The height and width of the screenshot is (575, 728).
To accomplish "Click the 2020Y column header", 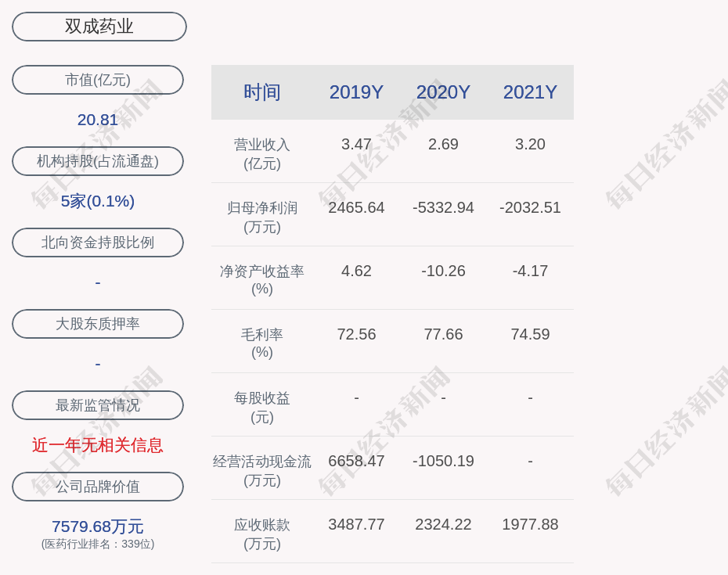I will pos(443,92).
